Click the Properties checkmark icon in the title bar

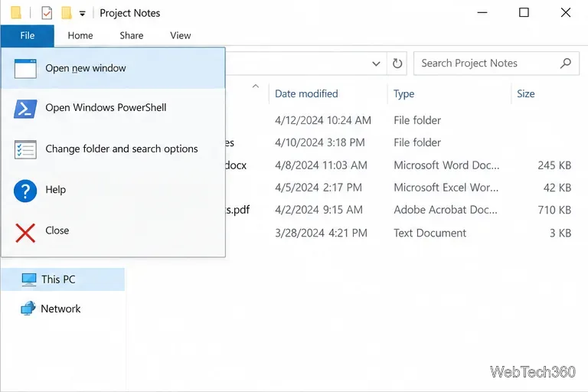click(x=47, y=13)
